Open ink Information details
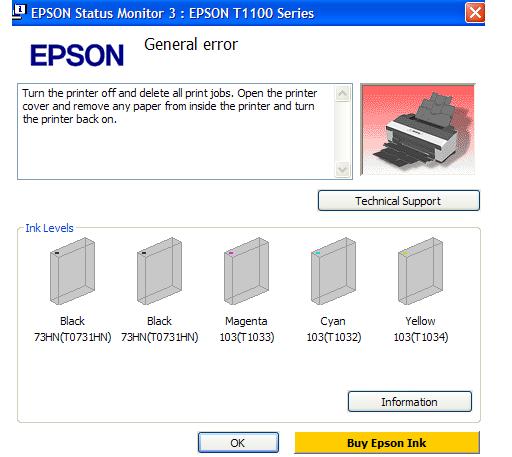This screenshot has height=457, width=512. (x=410, y=402)
